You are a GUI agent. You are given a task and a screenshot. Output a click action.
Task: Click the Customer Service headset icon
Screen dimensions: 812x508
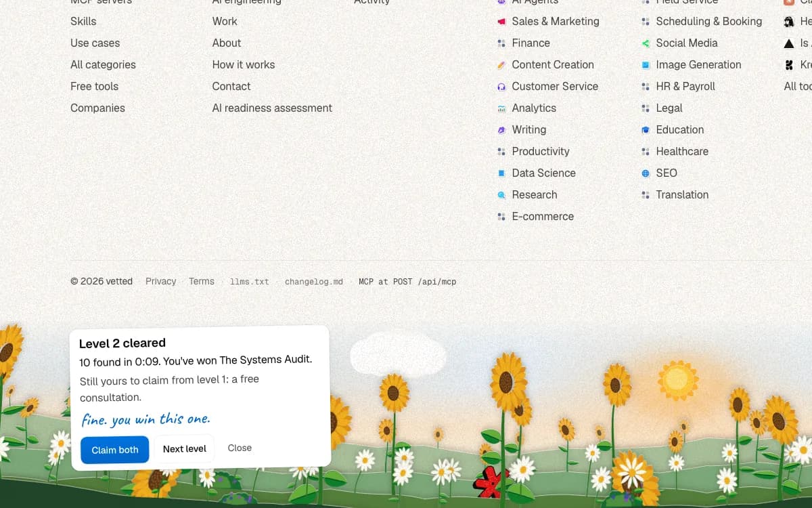pos(501,87)
